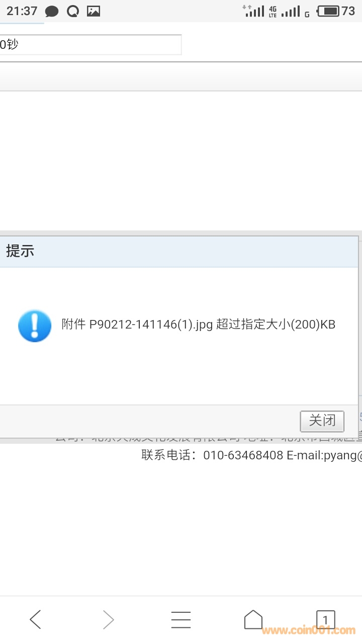Tap the chat bubble notification icon
362x644 pixels.
tap(51, 11)
